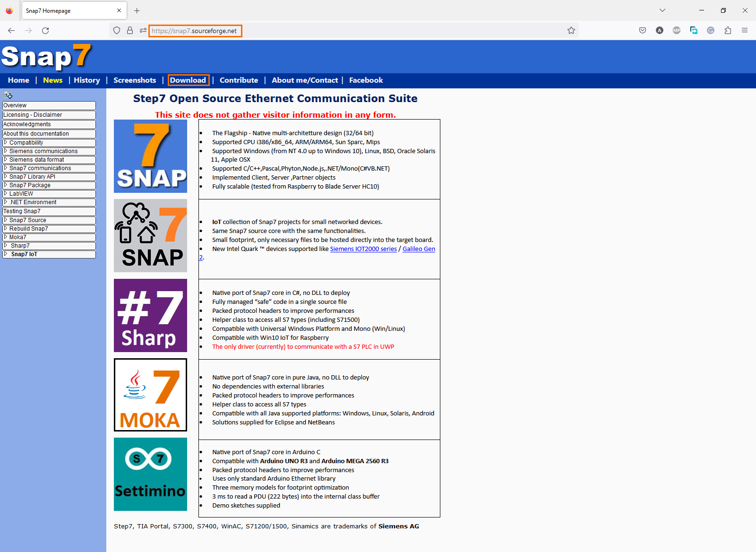
Task: Click the site padlock security icon
Action: (130, 31)
